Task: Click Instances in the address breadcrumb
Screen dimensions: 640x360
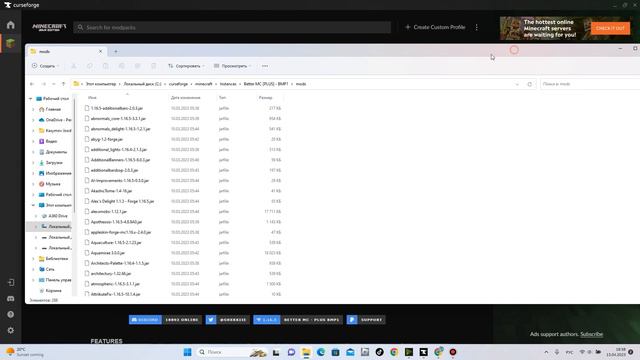Action: coord(228,84)
